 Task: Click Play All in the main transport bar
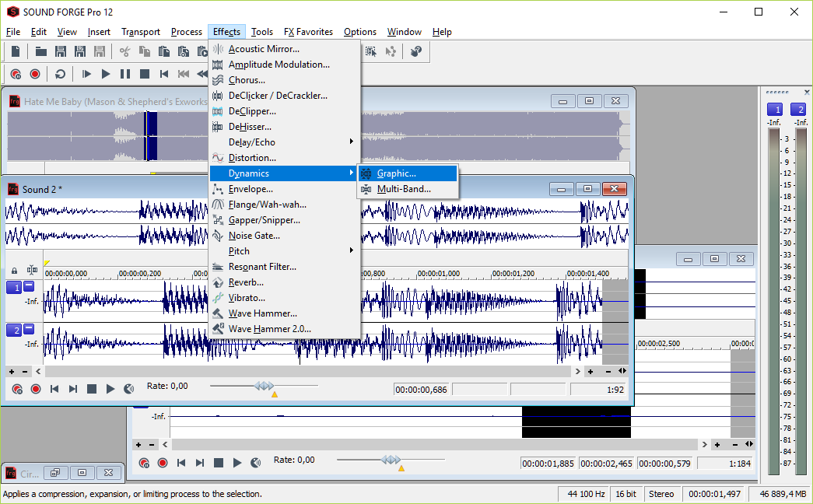(86, 74)
